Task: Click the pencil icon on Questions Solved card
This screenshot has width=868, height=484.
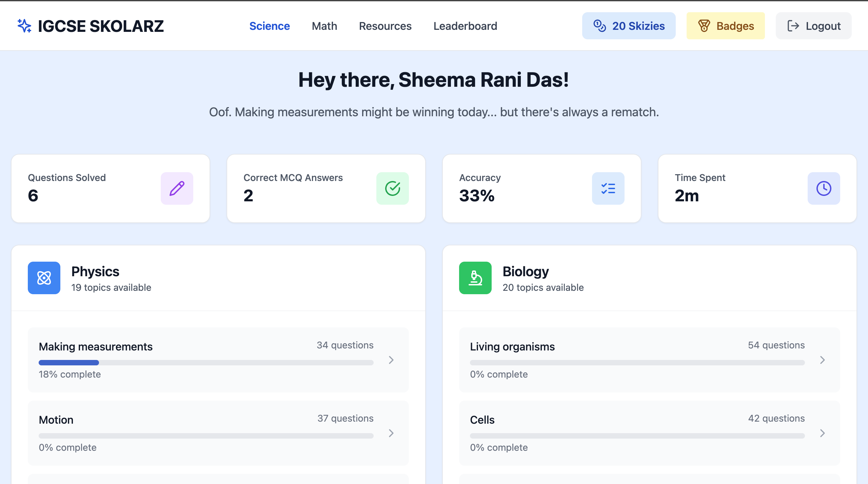Action: coord(177,188)
